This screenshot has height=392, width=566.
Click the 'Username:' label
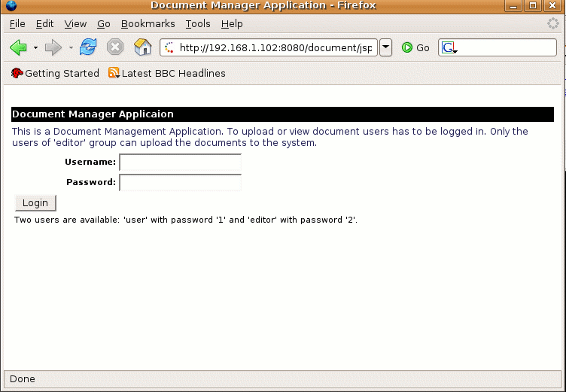pos(90,162)
